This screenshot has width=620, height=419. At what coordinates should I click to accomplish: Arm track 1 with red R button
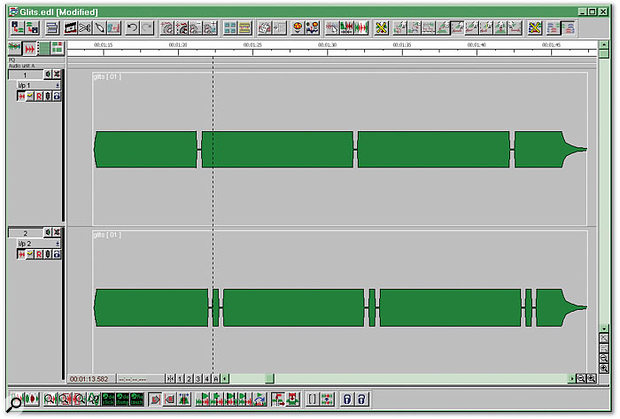click(39, 96)
